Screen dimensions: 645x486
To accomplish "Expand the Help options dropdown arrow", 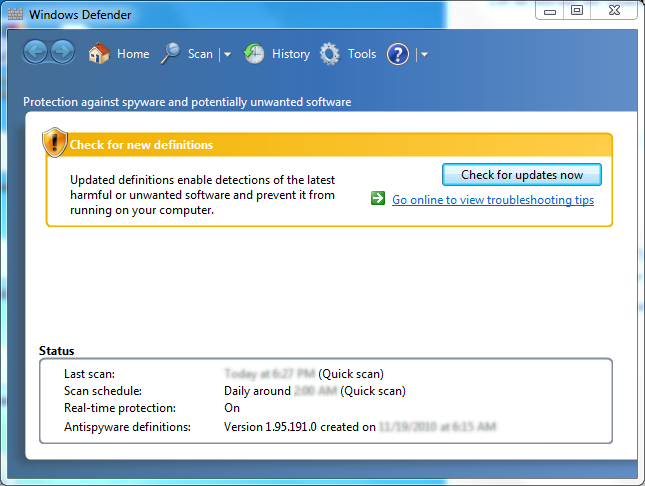I will pyautogui.click(x=424, y=55).
